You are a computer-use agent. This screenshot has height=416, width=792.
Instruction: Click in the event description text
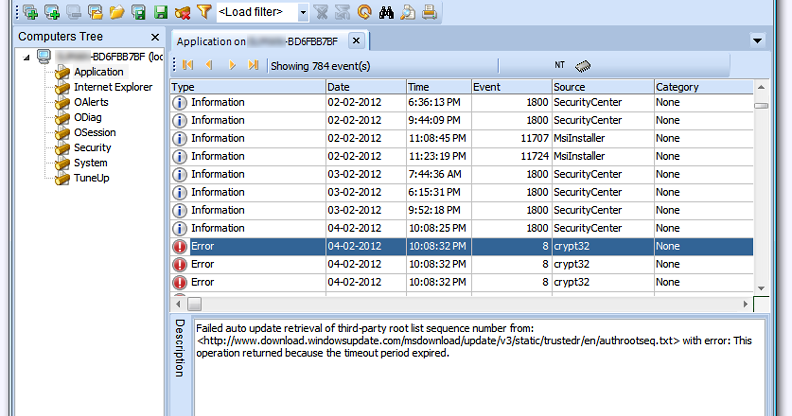[x=474, y=341]
